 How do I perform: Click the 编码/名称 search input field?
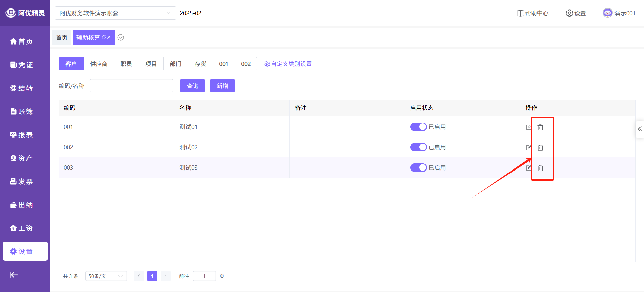click(131, 86)
